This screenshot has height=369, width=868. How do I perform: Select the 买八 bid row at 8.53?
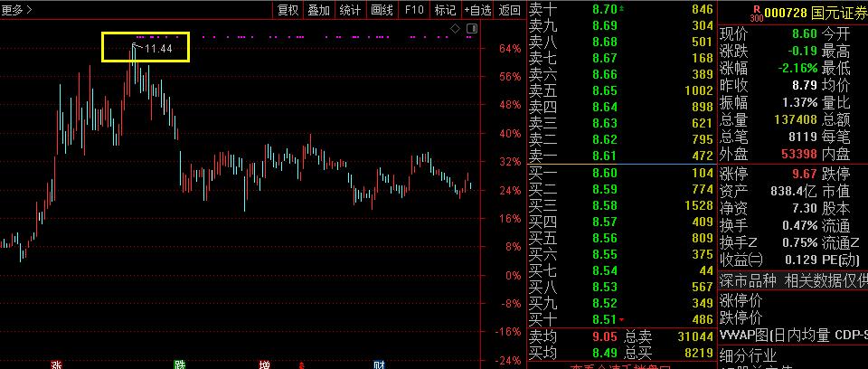point(621,287)
